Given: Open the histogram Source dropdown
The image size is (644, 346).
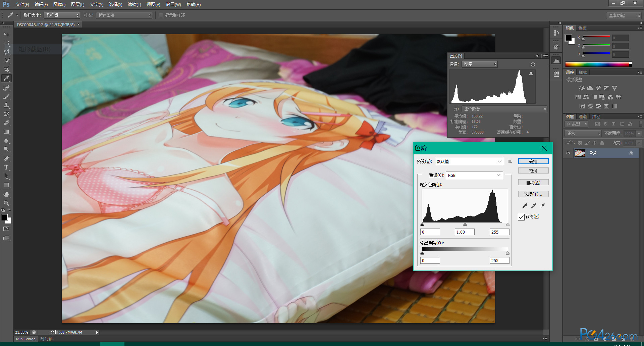Looking at the screenshot, I should tap(504, 109).
